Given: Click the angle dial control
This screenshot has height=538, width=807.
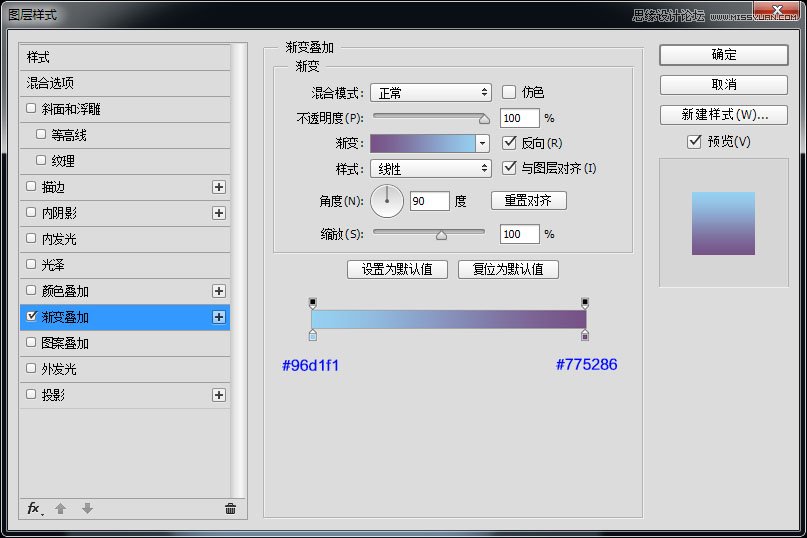Looking at the screenshot, I should click(x=387, y=201).
